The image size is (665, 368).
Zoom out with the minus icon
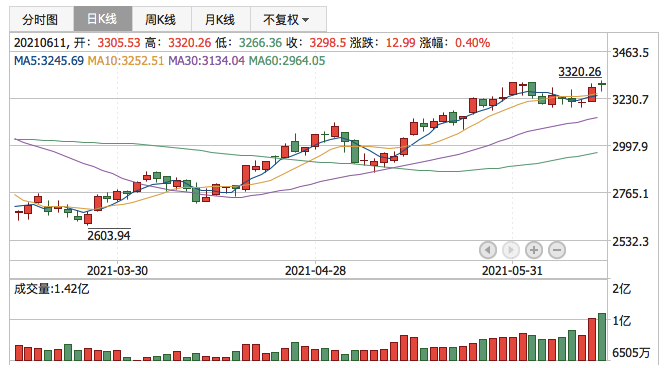(557, 250)
